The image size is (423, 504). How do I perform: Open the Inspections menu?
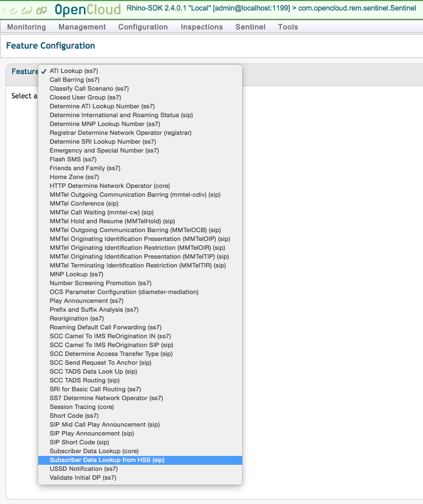(x=202, y=27)
